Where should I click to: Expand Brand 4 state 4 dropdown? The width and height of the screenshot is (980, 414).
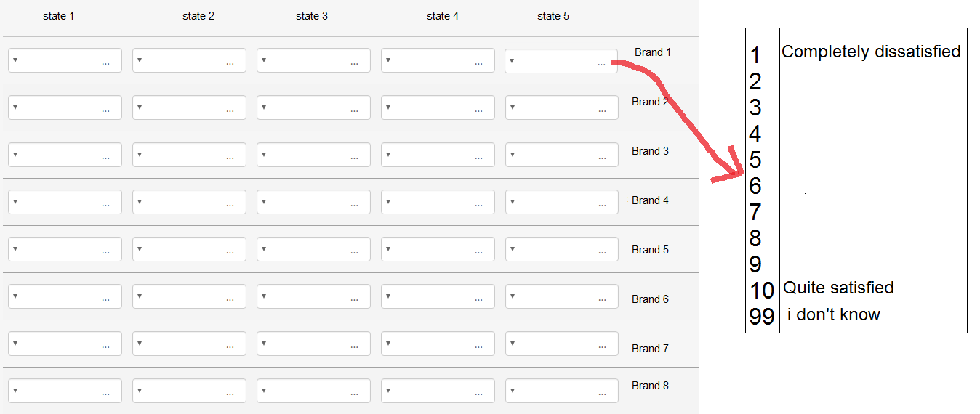[x=438, y=203]
